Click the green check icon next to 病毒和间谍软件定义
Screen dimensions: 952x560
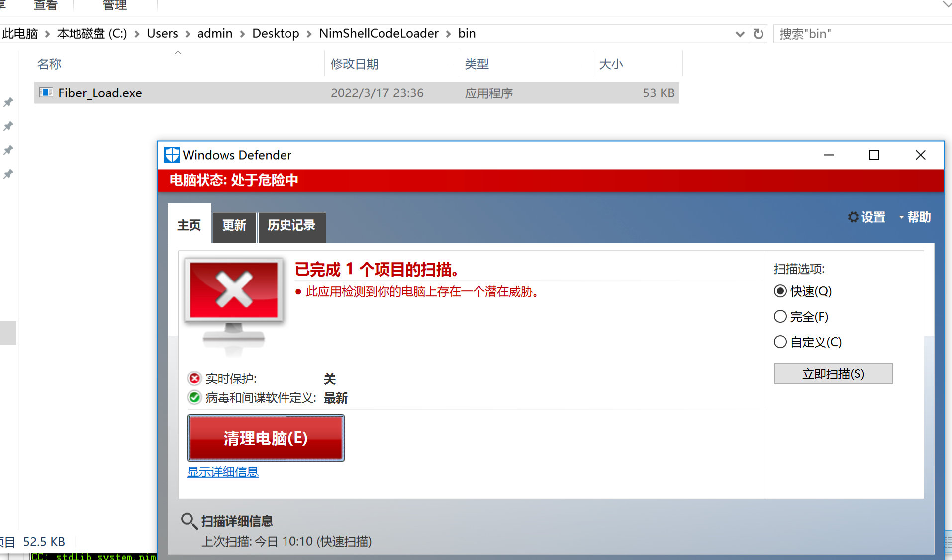194,397
